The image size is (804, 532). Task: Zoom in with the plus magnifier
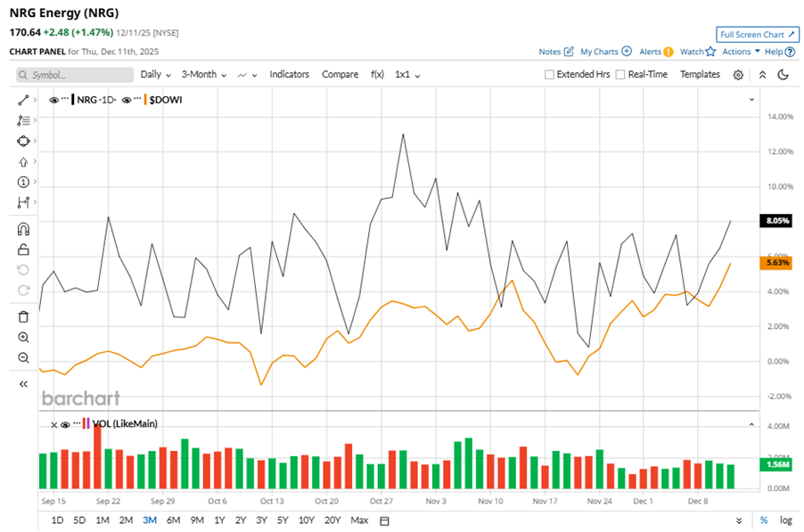click(23, 337)
